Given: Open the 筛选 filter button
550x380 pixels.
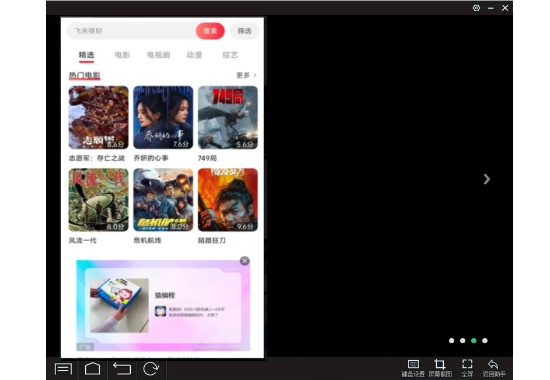Looking at the screenshot, I should click(x=244, y=31).
